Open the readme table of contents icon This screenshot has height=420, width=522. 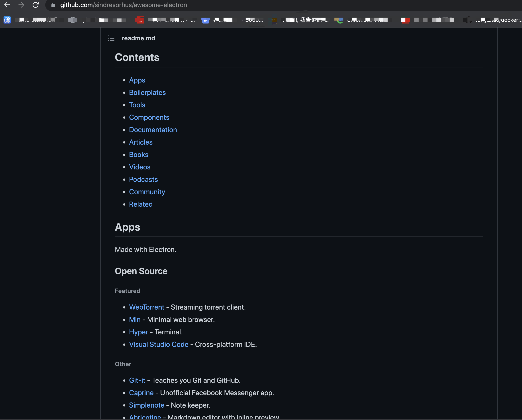tap(111, 38)
